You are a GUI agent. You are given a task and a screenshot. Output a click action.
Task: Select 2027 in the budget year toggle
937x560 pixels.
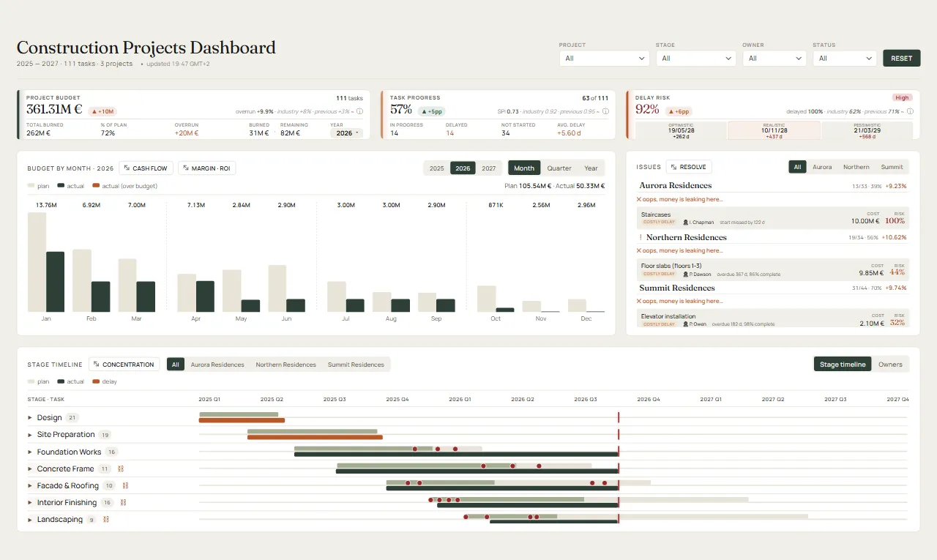click(489, 168)
